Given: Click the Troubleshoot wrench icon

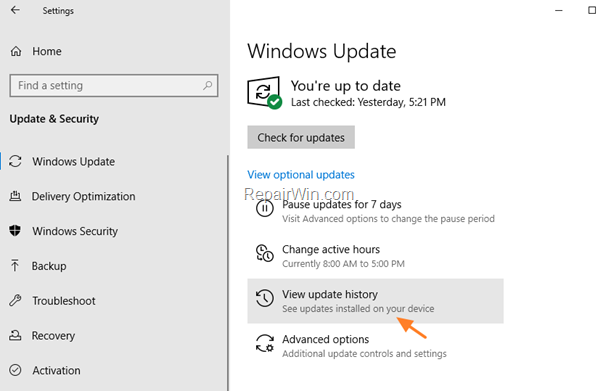Looking at the screenshot, I should (x=15, y=301).
